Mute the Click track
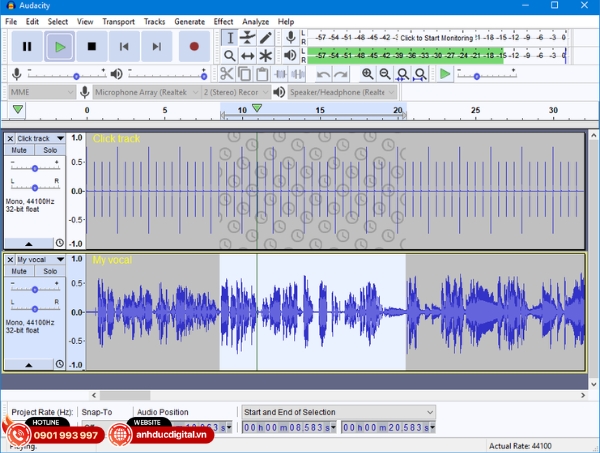The width and height of the screenshot is (600, 453). (x=19, y=150)
